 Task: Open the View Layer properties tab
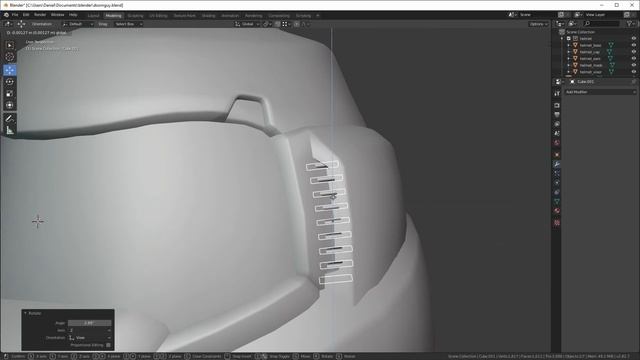557,124
